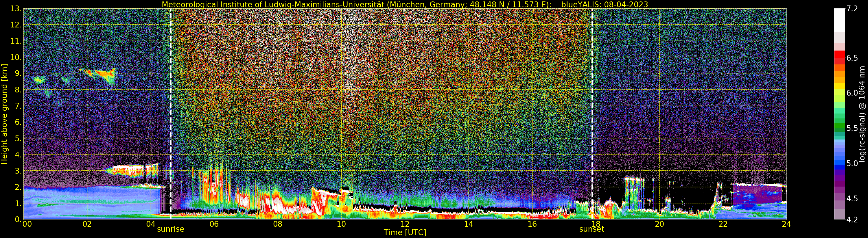868x238 pixels.
Task: Pick the red colorbar segment beside 6.5
Action: click(x=839, y=54)
